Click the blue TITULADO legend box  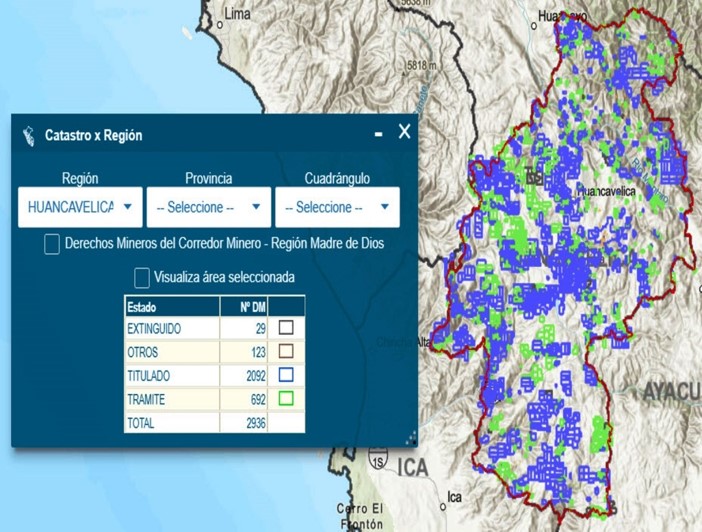(286, 376)
